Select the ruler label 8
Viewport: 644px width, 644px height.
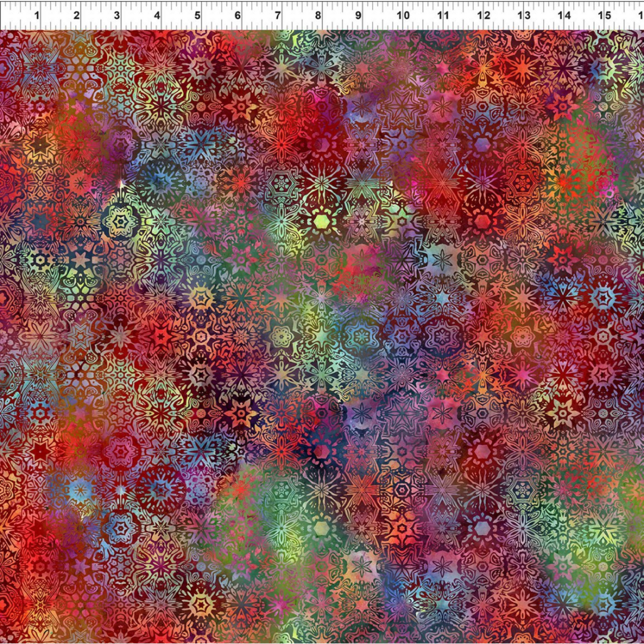tap(318, 16)
